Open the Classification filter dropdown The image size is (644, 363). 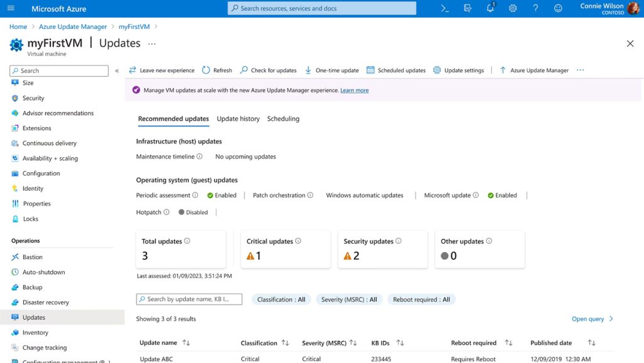point(281,299)
